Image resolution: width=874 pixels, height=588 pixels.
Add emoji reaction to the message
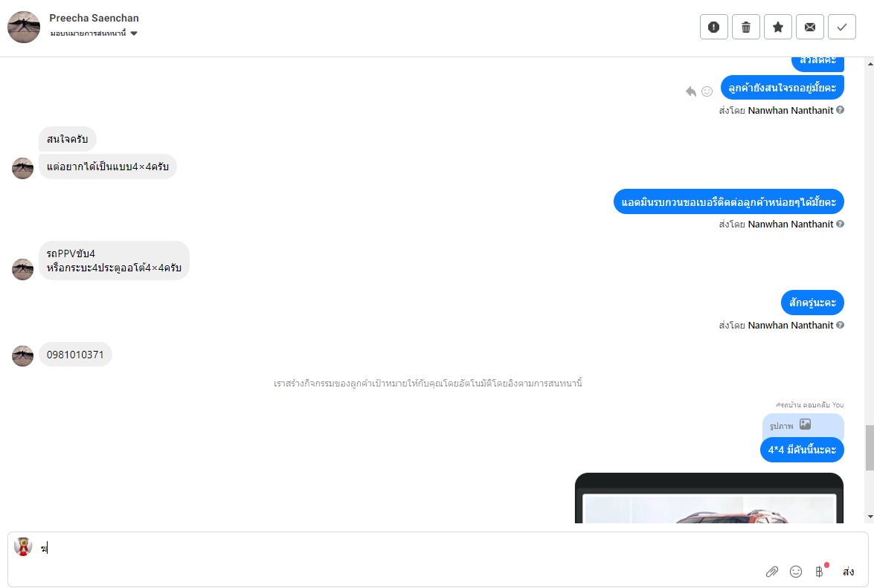click(x=707, y=91)
